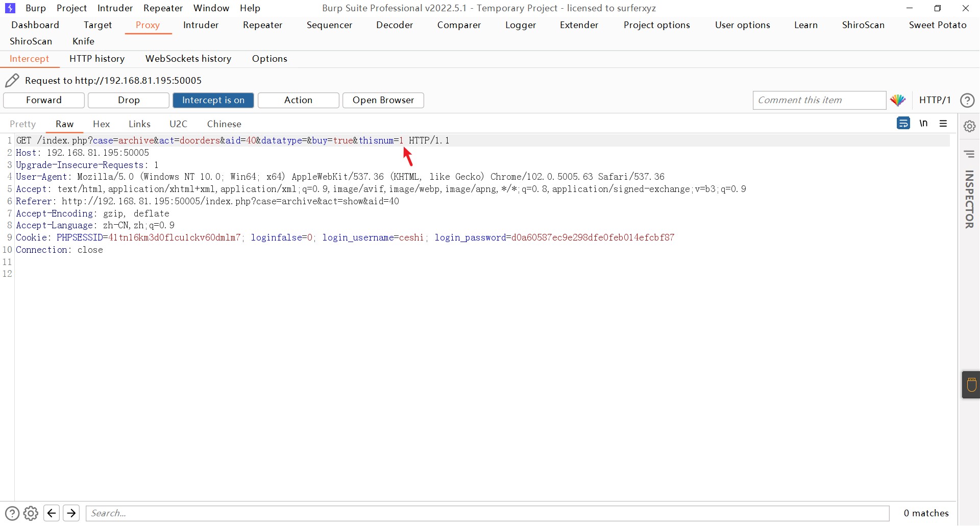Image resolution: width=980 pixels, height=526 pixels.
Task: Switch to the Target tab
Action: click(97, 25)
